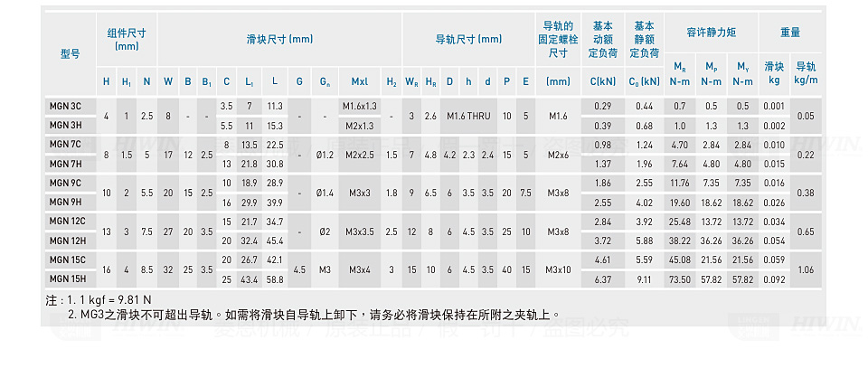Click the M3x10 bolt size cell

click(558, 269)
